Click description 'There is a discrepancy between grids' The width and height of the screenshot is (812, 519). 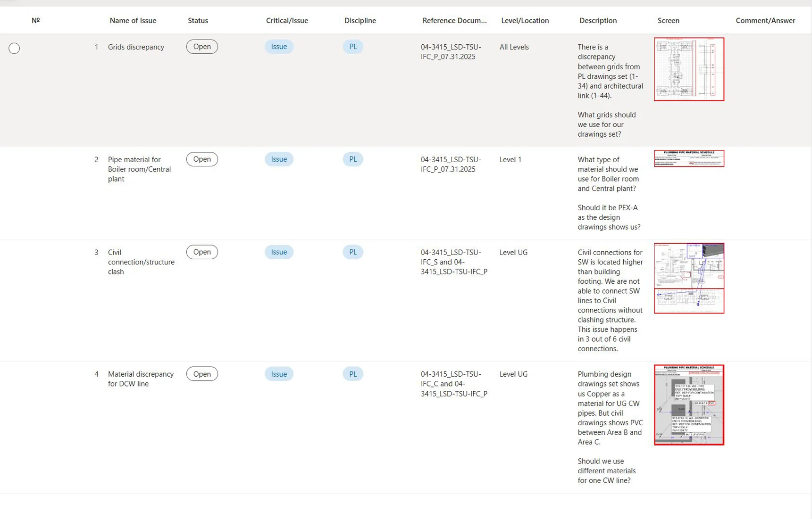click(x=610, y=91)
